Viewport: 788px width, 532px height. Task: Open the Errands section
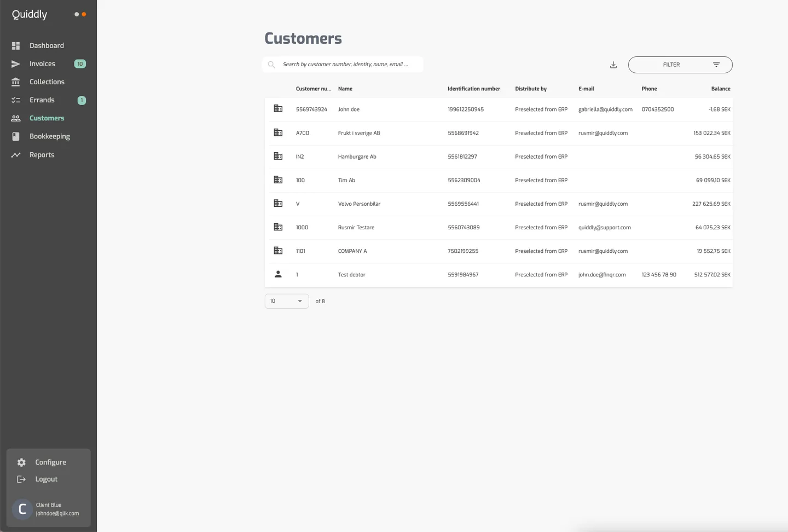(42, 100)
